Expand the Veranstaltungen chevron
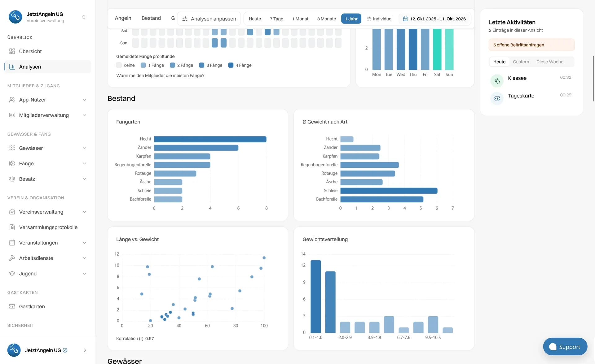Image resolution: width=595 pixels, height=364 pixels. [84, 243]
